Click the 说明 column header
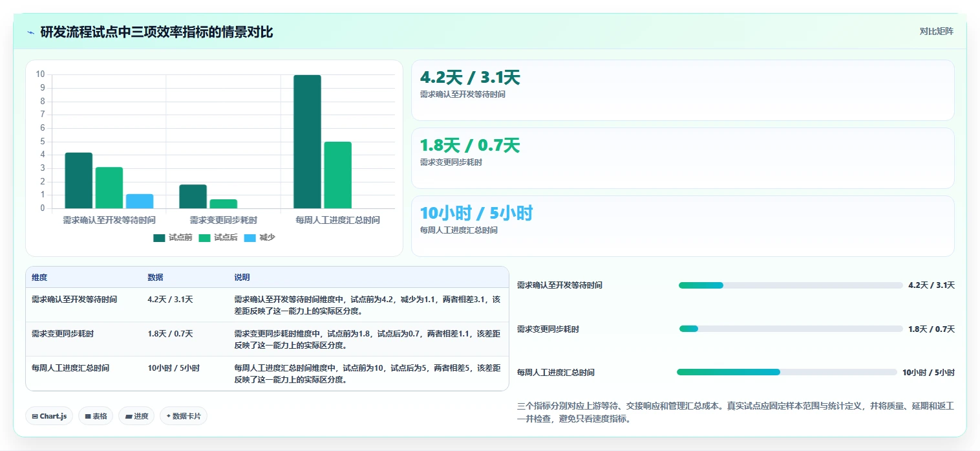 coord(242,277)
